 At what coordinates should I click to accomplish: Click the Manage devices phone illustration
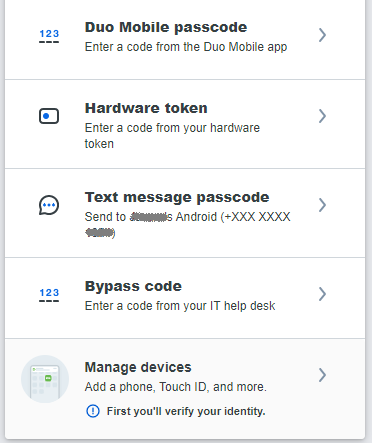[x=45, y=379]
